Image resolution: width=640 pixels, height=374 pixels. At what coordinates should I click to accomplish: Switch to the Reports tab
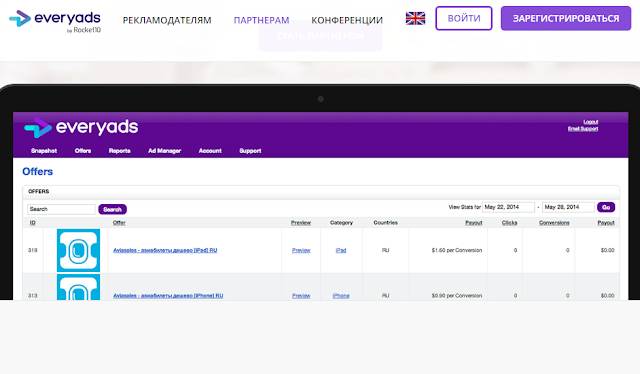tap(120, 151)
